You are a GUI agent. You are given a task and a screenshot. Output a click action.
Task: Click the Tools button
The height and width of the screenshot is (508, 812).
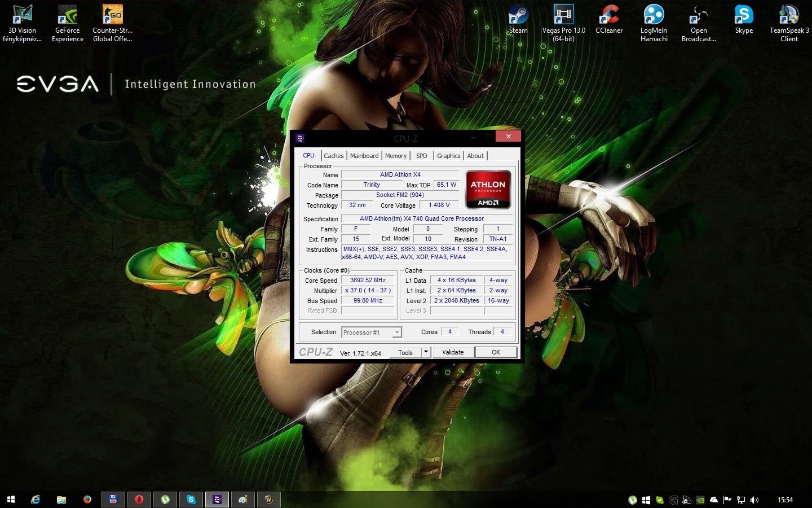pos(405,352)
